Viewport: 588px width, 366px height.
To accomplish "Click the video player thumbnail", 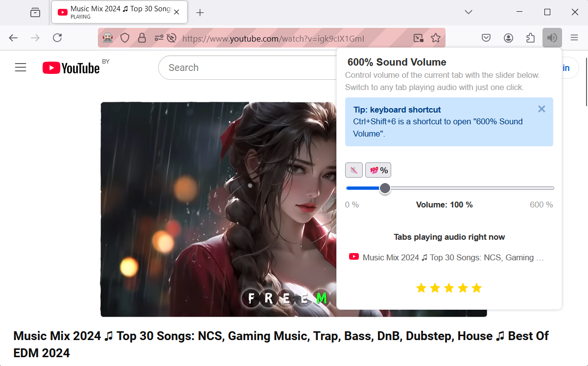I will 218,209.
